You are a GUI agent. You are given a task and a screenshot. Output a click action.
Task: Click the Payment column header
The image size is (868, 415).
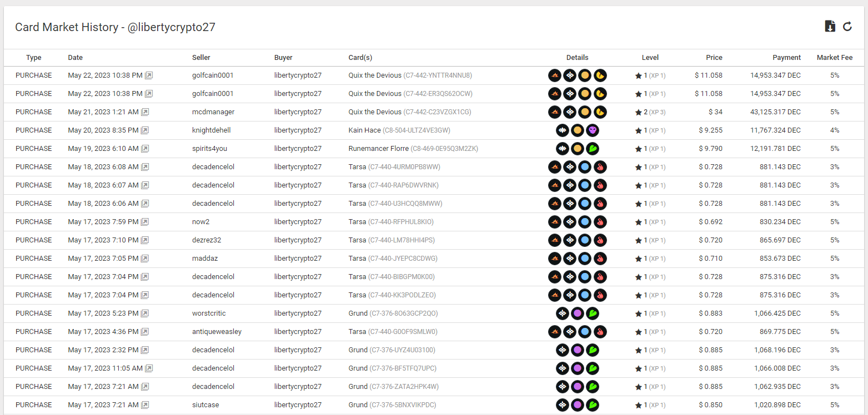coord(786,58)
